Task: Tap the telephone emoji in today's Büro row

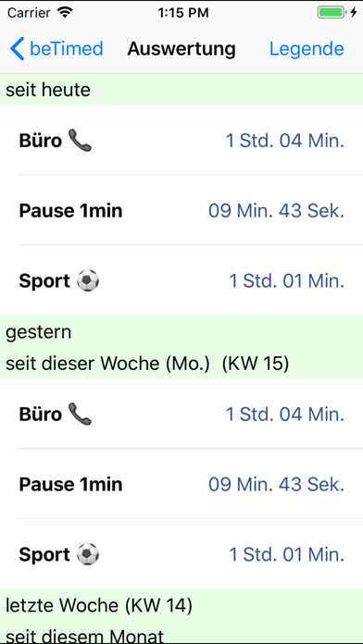Action: (x=80, y=141)
